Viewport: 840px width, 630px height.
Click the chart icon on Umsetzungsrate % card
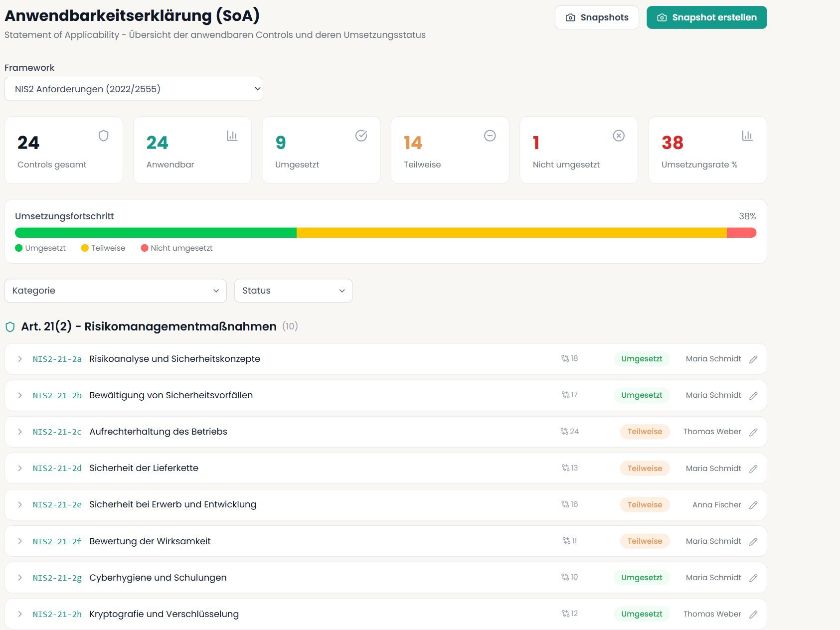(x=747, y=135)
